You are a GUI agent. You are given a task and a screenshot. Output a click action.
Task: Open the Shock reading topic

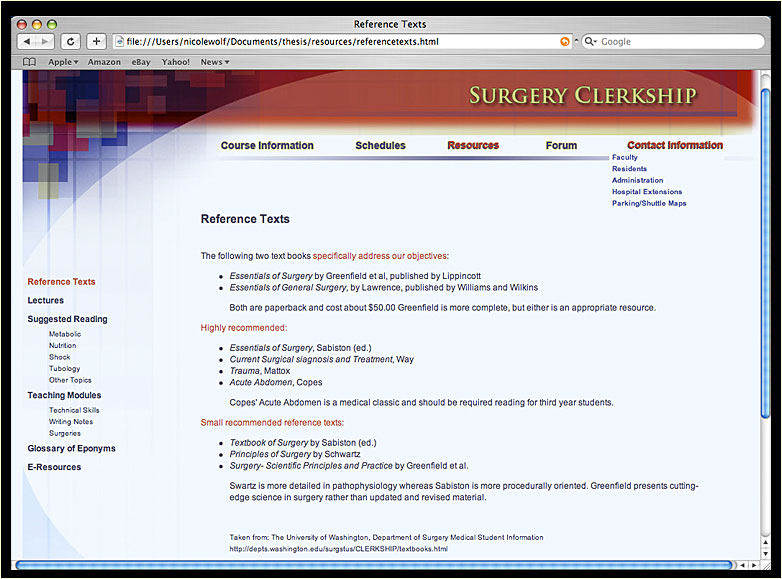[x=59, y=357]
